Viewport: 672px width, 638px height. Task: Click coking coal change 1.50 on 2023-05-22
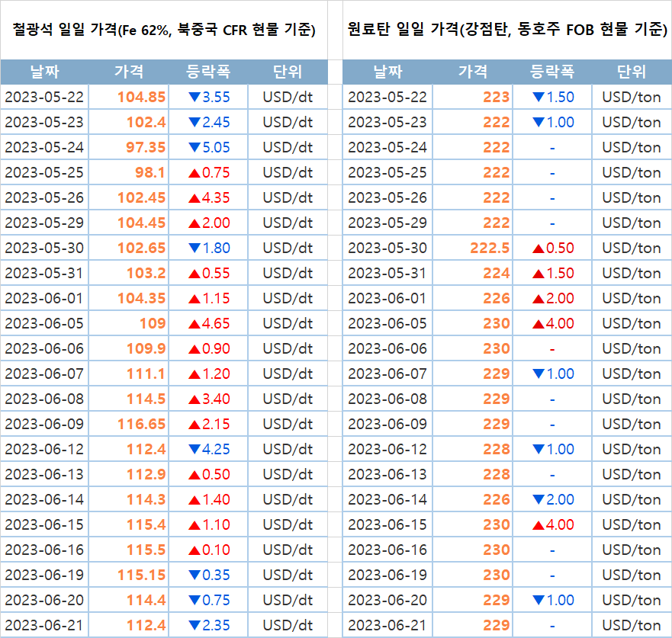553,98
